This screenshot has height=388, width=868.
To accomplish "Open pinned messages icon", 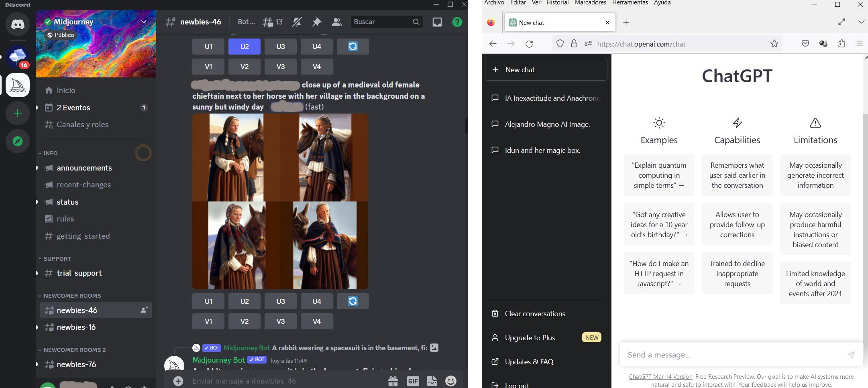I will [317, 22].
